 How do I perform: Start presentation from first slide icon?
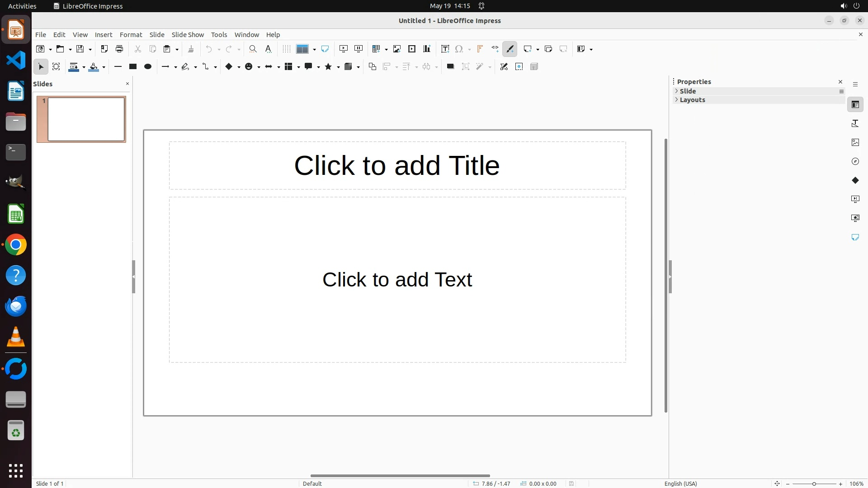[344, 49]
